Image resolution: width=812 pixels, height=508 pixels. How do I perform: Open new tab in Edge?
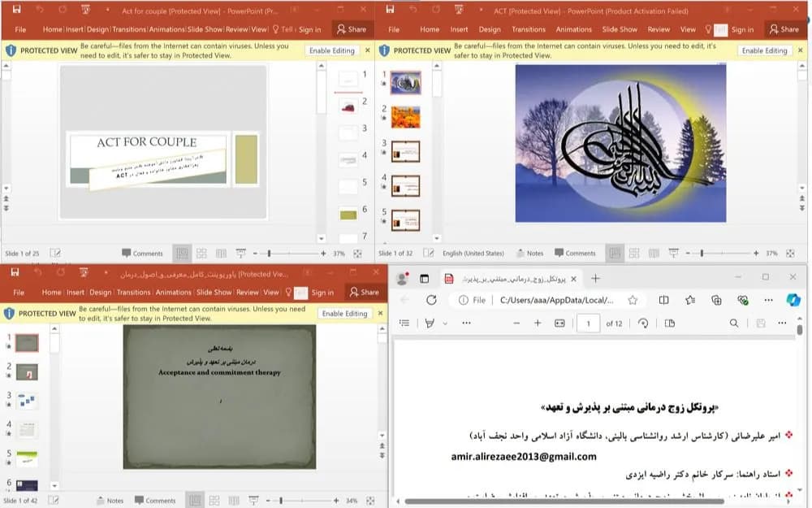[595, 278]
